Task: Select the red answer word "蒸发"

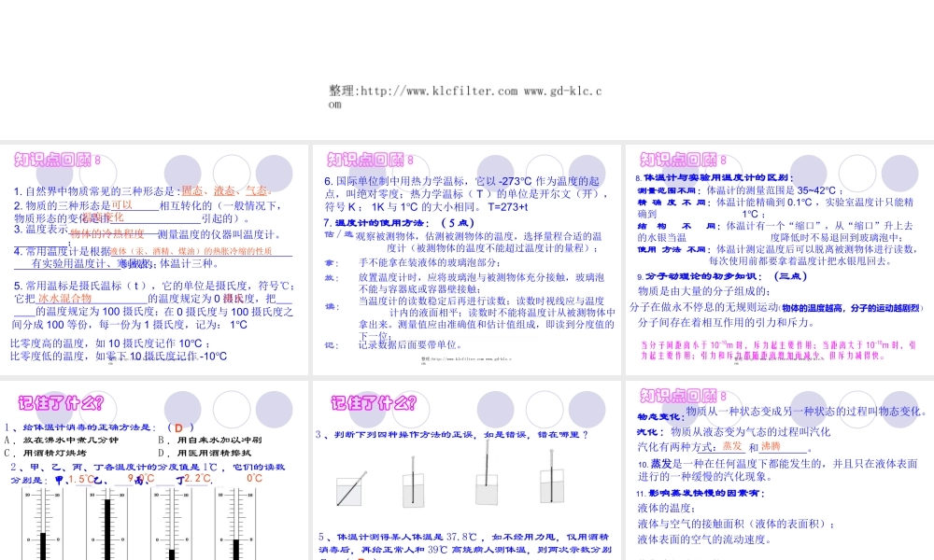Action: click(732, 446)
